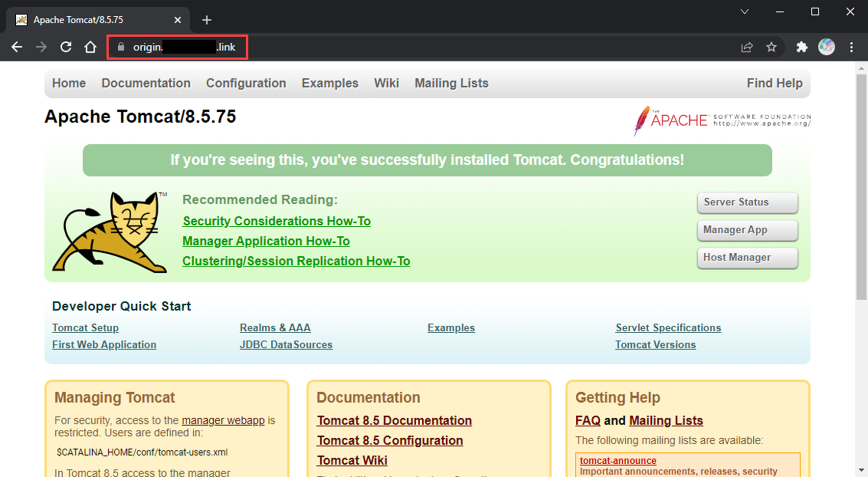
Task: Open the Extensions puzzle icon
Action: (x=802, y=47)
